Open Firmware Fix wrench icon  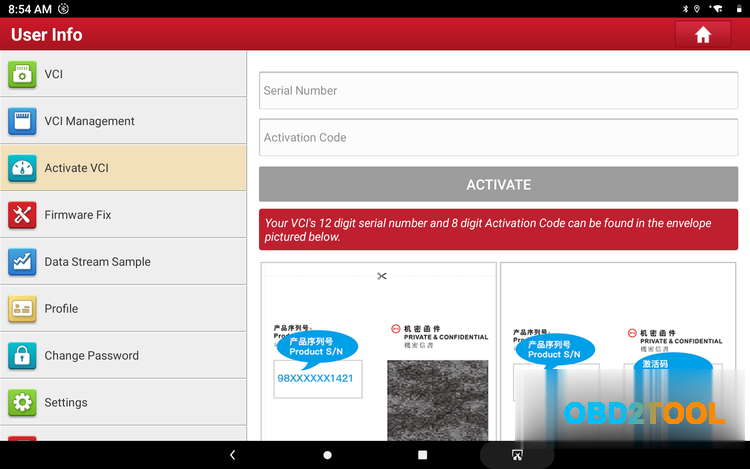pyautogui.click(x=22, y=215)
